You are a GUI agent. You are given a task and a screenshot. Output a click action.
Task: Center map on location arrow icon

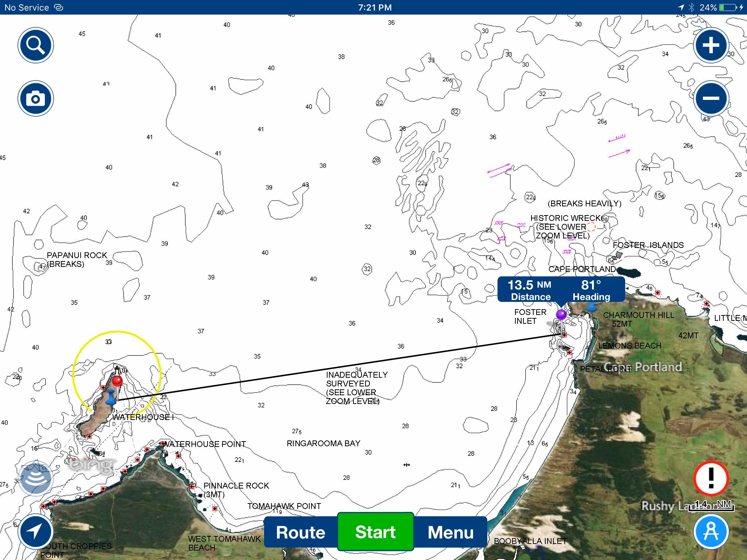point(36,532)
